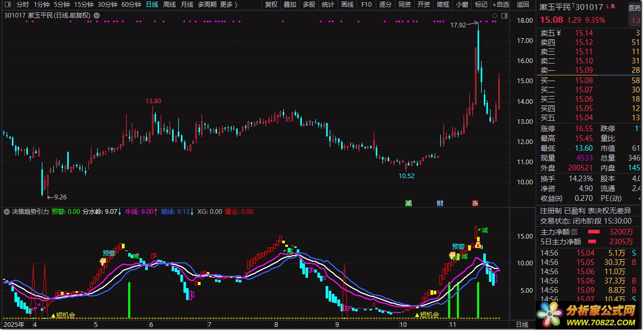
Task: Toggle the 简框 simple frame view
Action: (x=443, y=4)
